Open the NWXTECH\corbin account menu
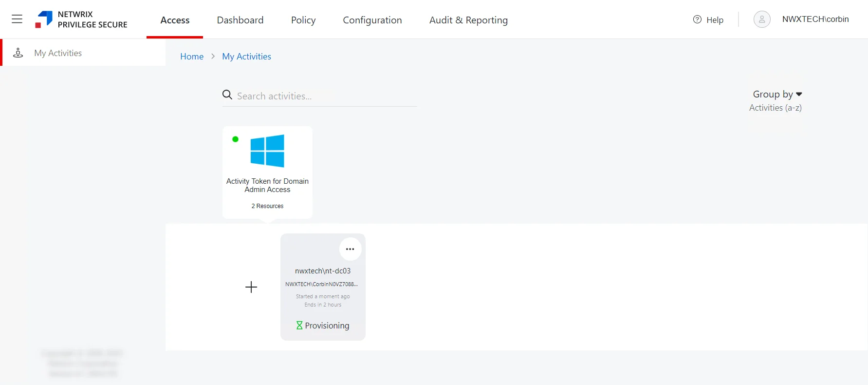 [x=815, y=19]
